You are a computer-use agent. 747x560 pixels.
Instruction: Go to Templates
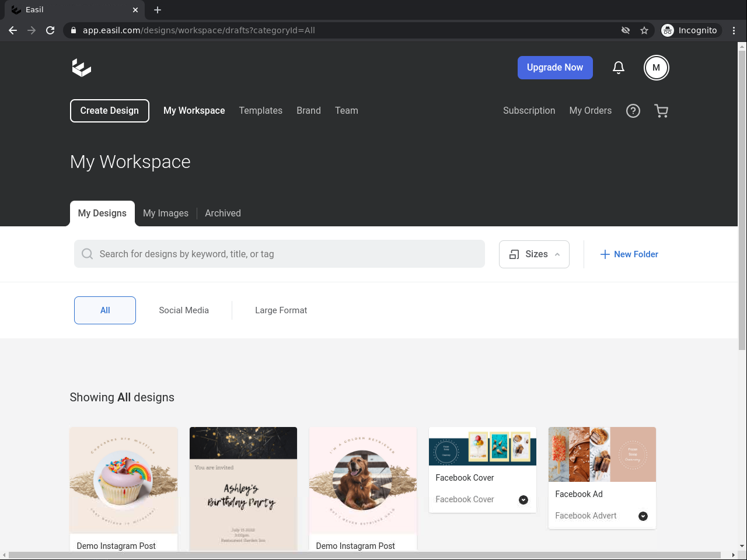[x=261, y=111]
